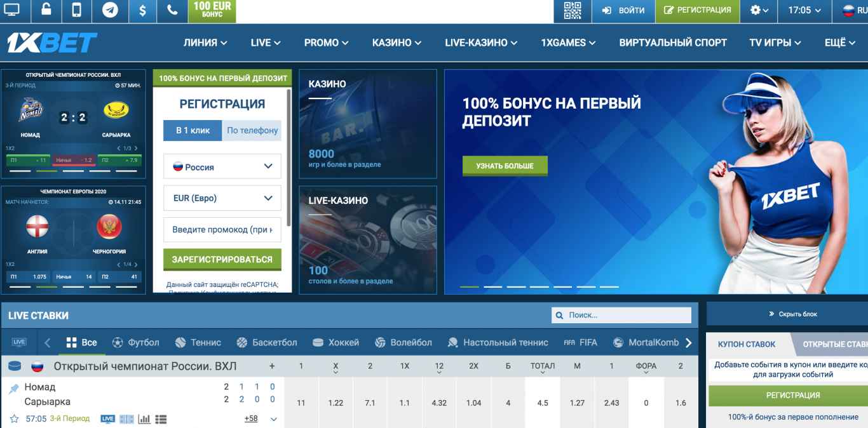Click the phone callback icon
868x428 pixels.
(172, 10)
